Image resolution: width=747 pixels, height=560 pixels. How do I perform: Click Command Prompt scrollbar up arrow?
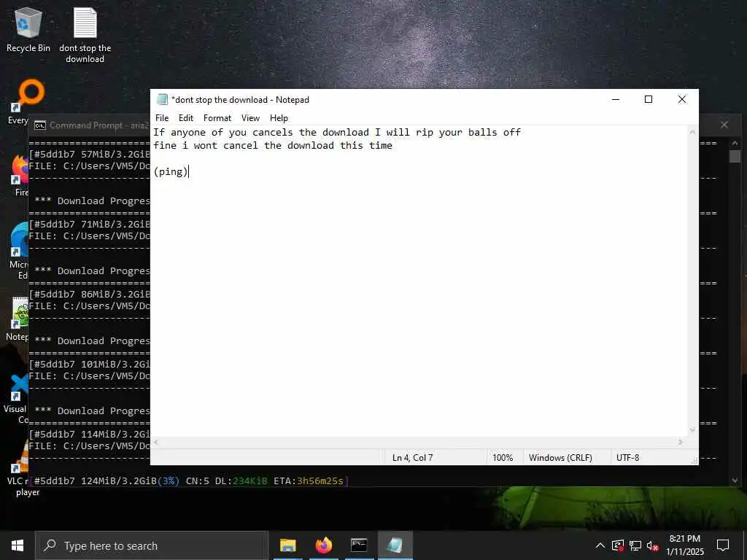tap(735, 142)
